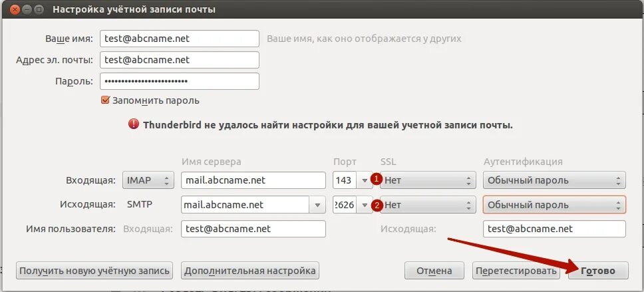Screen dimensions: 644x292
Task: Click the Перетестировать button
Action: (x=516, y=271)
